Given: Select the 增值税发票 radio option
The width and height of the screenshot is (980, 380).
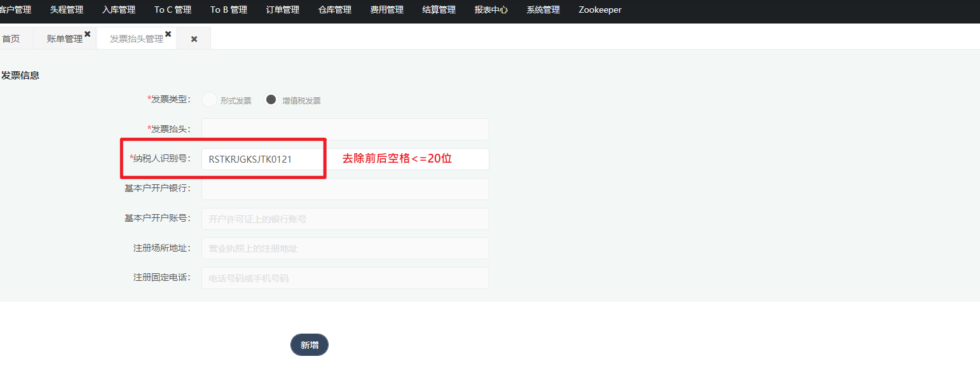Looking at the screenshot, I should point(271,100).
